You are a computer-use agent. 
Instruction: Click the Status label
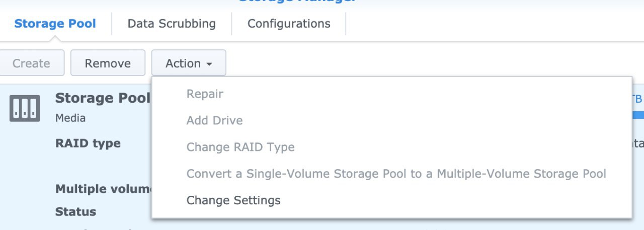tap(75, 211)
